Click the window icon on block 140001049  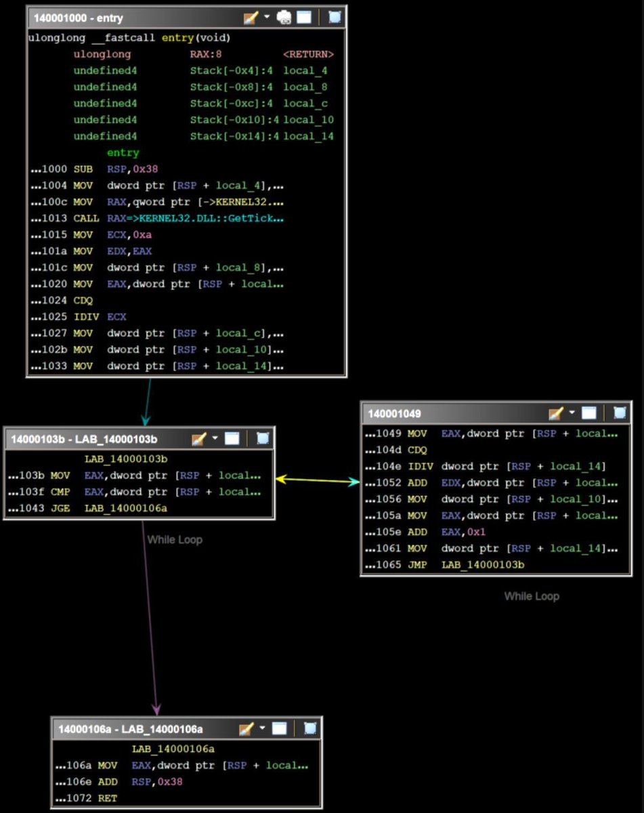pos(588,413)
